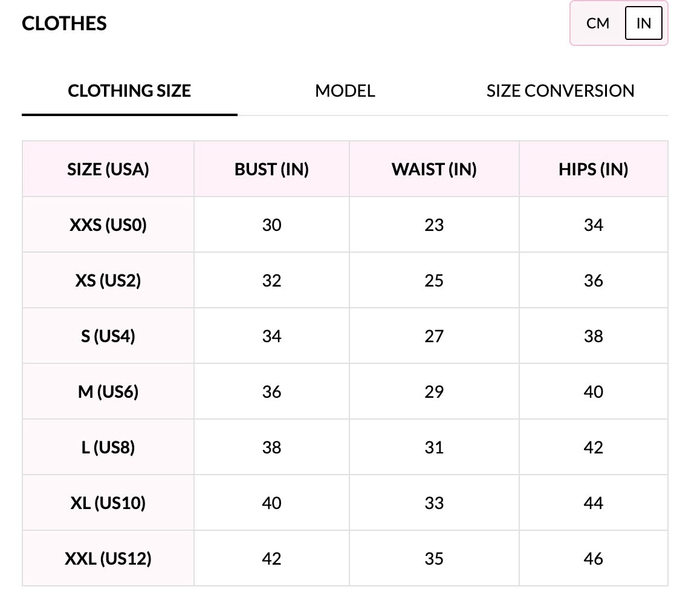The height and width of the screenshot is (607, 700).
Task: Select the IN unit option
Action: pyautogui.click(x=643, y=24)
